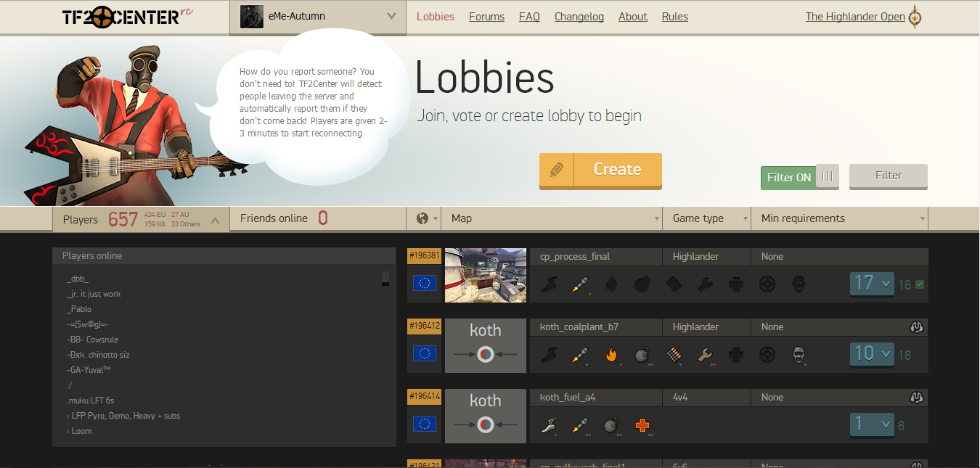
Task: Click the EU flag on lobby #196414
Action: (425, 424)
